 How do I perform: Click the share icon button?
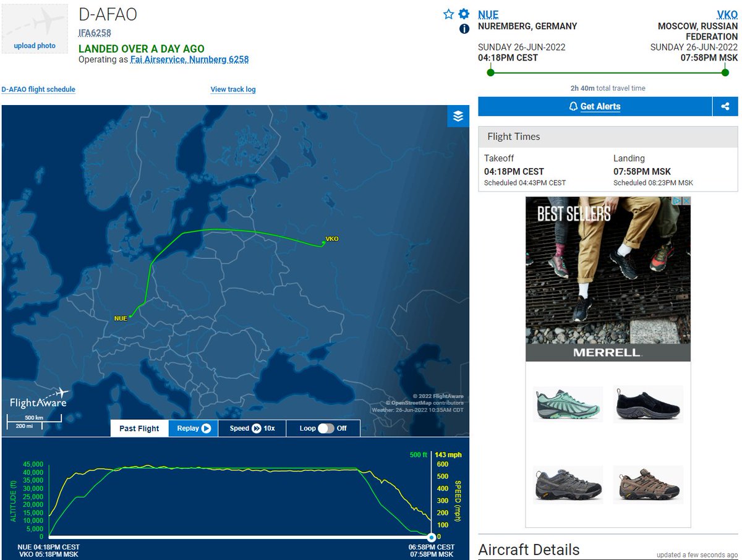point(725,106)
